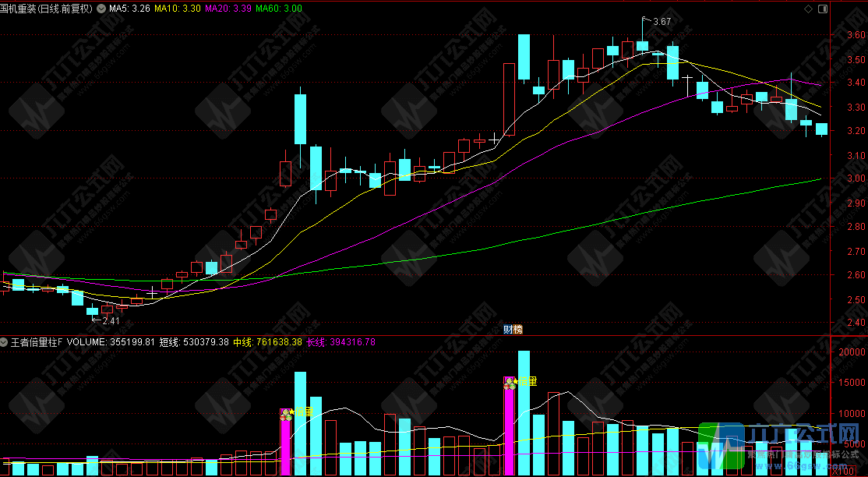Click the first 倍量 signal icon
The image size is (868, 477).
[x=285, y=415]
